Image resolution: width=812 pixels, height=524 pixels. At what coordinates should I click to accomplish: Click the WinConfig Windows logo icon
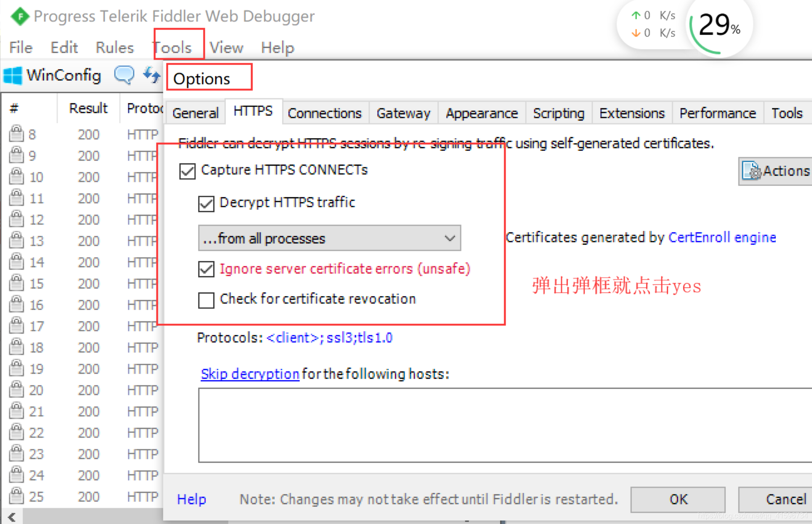pos(12,75)
